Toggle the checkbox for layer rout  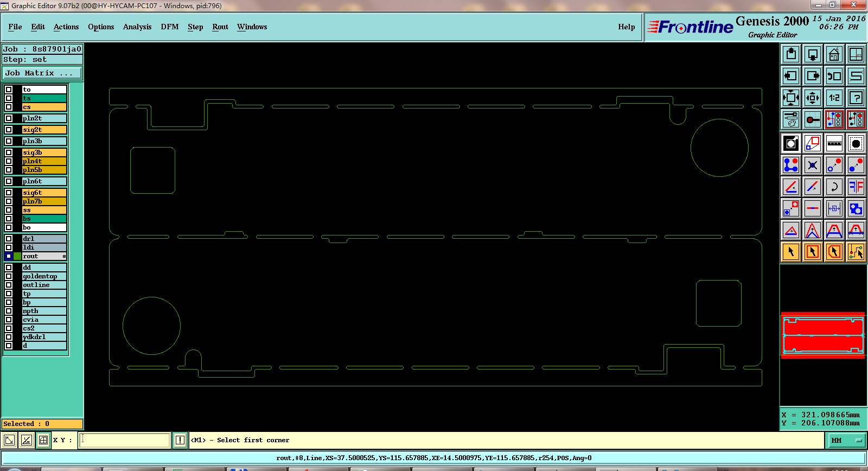point(9,256)
